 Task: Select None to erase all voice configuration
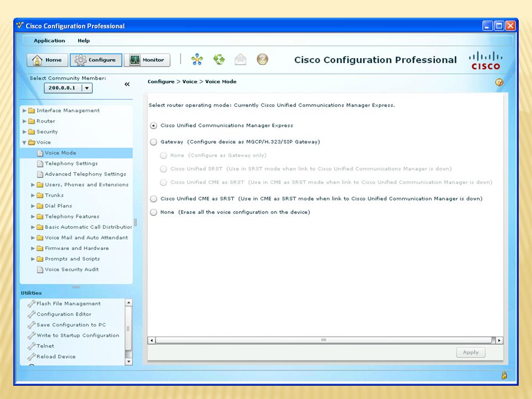point(154,212)
